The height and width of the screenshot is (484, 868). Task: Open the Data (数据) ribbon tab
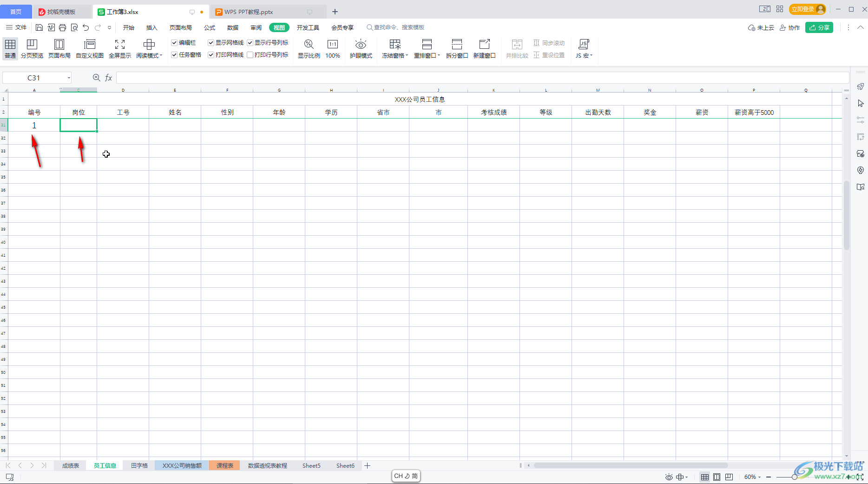pos(233,27)
